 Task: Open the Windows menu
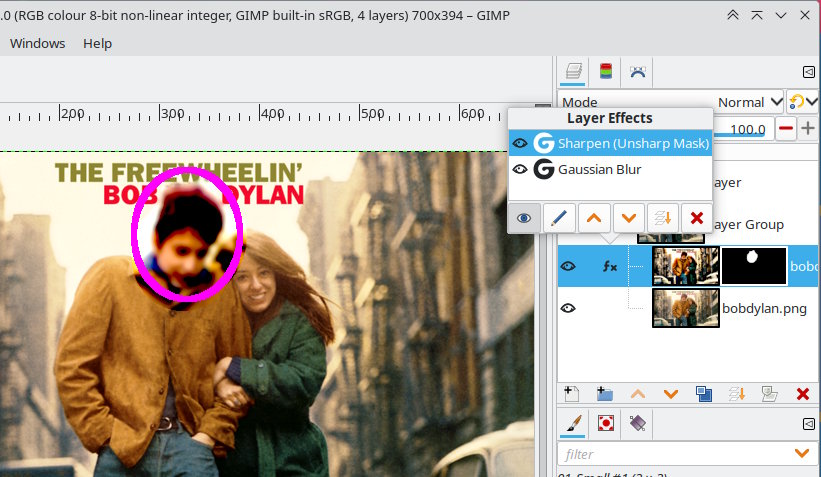[x=37, y=43]
